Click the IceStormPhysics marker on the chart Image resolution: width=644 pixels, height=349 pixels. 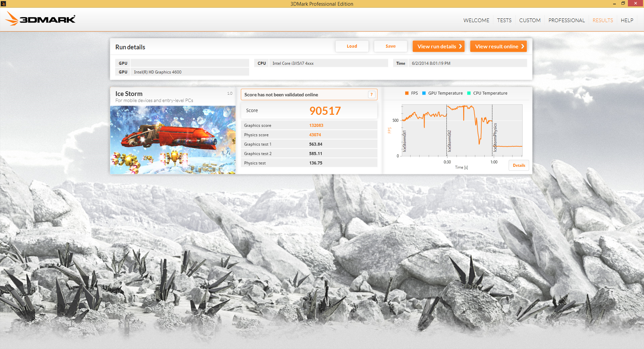495,138
